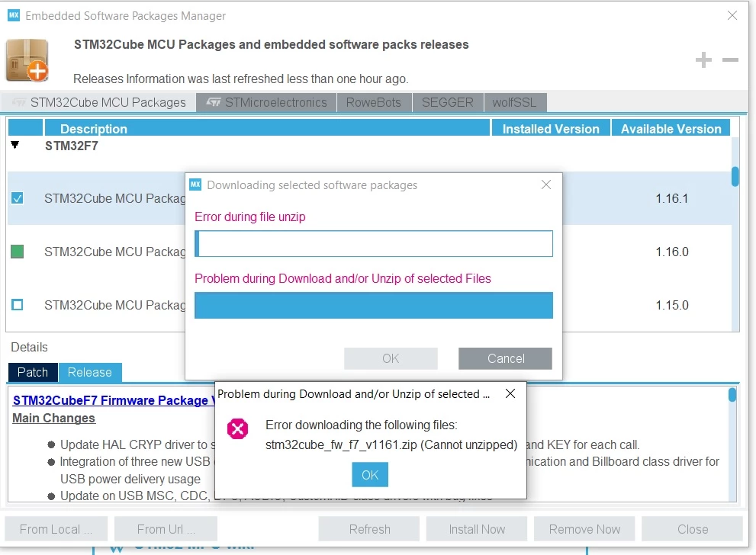Switch to the STMicroelectronics tab
This screenshot has width=756, height=555.
point(266,103)
